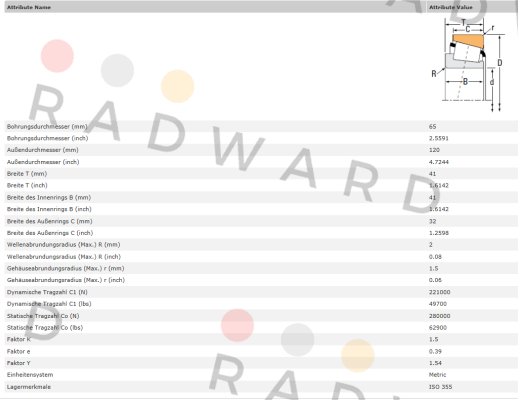518x400 pixels.
Task: Select the Bohrungsdurchmesser (mm) row label
Action: [47, 126]
